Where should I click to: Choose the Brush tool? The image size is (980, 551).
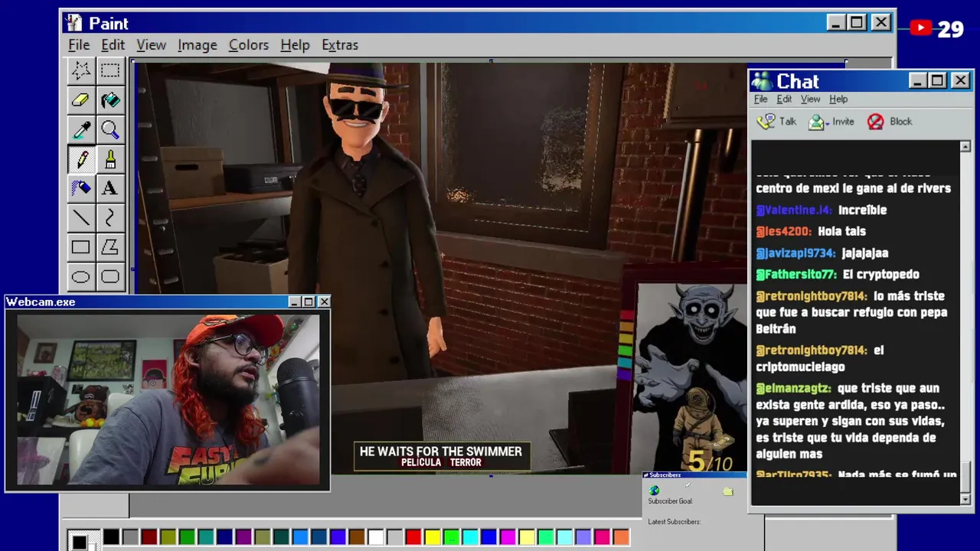click(110, 159)
